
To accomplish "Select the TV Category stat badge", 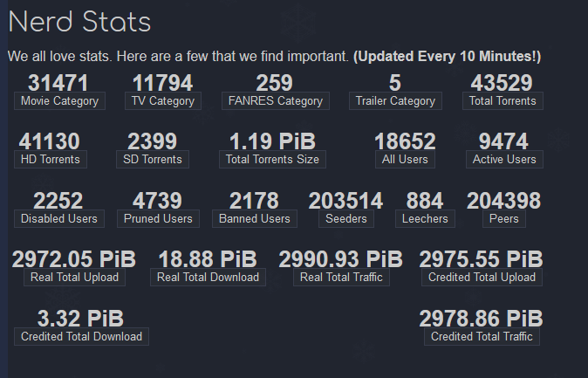I will point(163,101).
